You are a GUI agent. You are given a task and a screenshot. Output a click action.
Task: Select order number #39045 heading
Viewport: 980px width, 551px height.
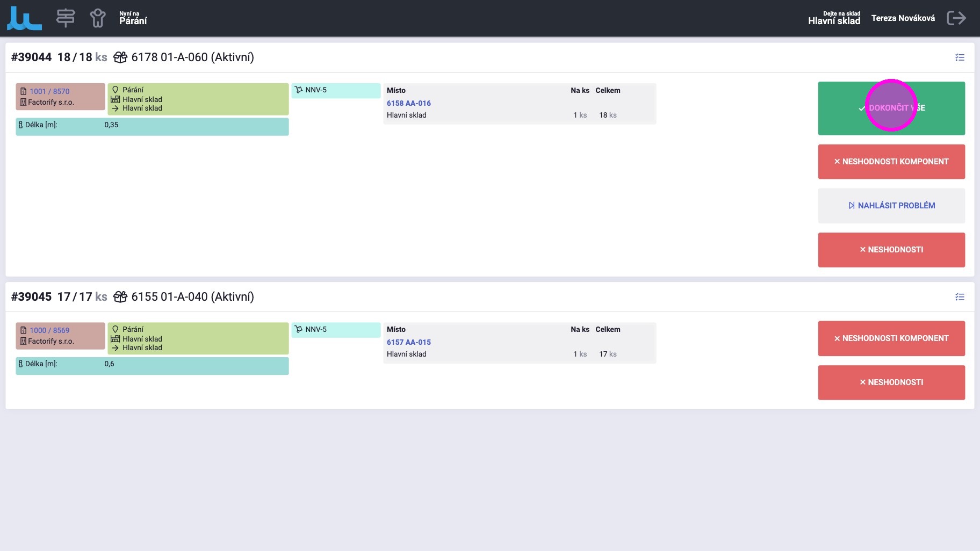31,296
